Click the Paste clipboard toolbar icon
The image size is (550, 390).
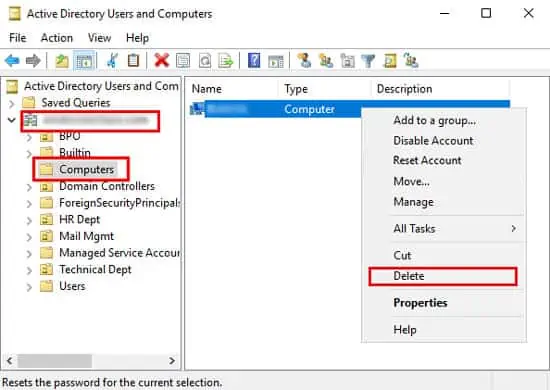(x=133, y=61)
